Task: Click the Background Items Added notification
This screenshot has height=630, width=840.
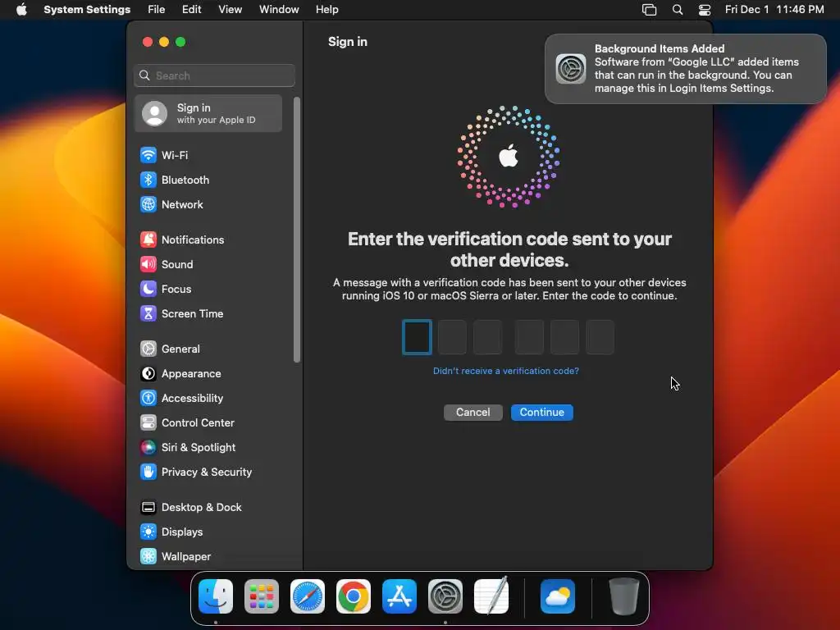Action: [x=686, y=69]
